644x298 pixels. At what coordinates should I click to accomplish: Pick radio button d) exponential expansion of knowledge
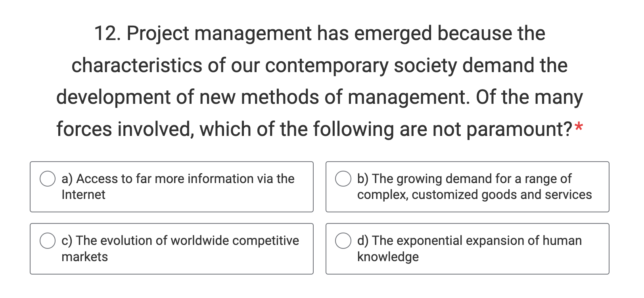343,241
